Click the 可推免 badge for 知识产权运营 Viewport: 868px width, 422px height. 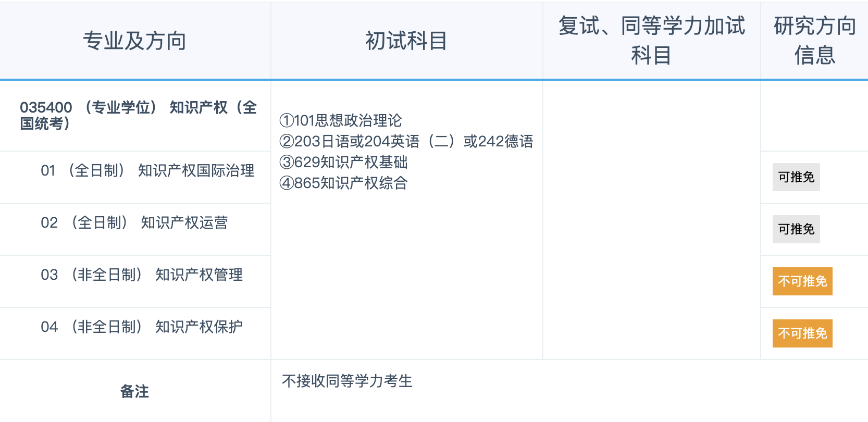pyautogui.click(x=796, y=229)
